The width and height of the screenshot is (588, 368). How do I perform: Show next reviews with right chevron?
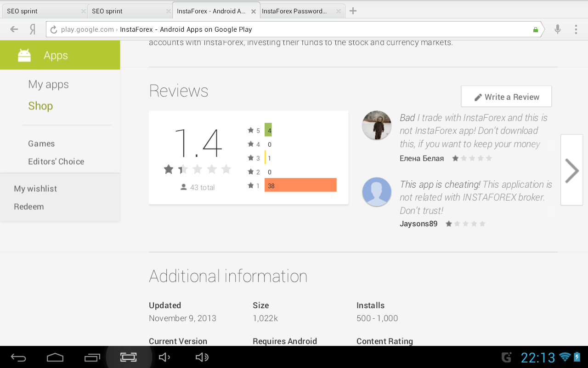coord(572,170)
